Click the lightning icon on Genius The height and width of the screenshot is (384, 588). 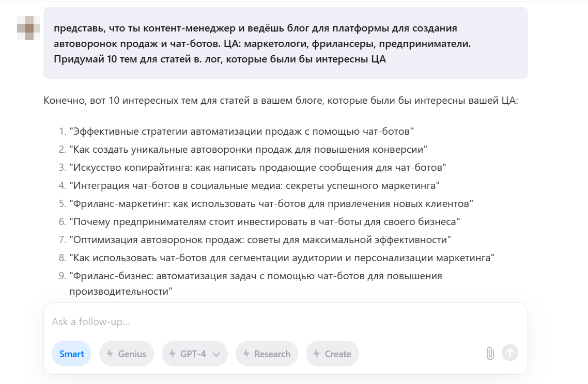110,354
